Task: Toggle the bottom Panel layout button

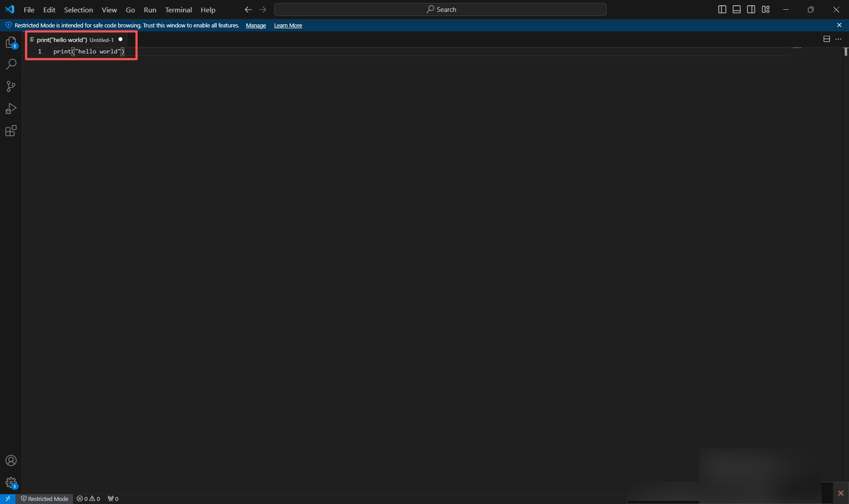Action: pyautogui.click(x=737, y=10)
